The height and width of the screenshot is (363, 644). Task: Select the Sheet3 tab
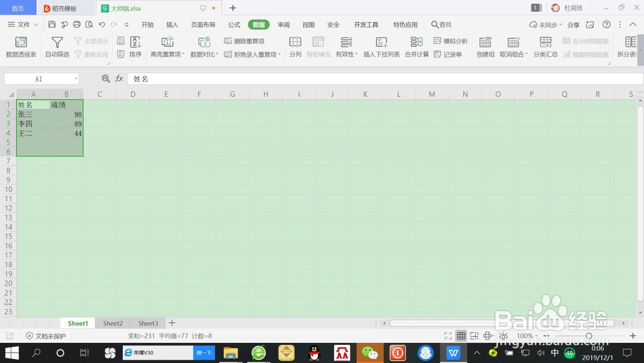(148, 323)
